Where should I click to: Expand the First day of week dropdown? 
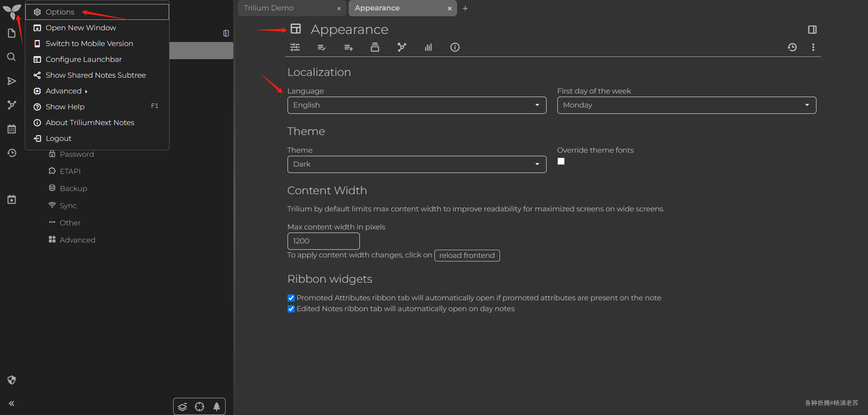coord(686,105)
